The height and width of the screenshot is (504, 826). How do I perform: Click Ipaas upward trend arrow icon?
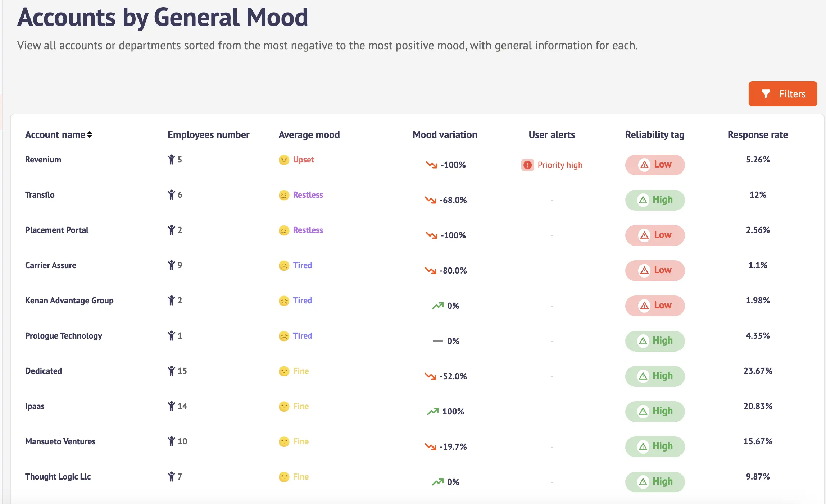tap(433, 411)
